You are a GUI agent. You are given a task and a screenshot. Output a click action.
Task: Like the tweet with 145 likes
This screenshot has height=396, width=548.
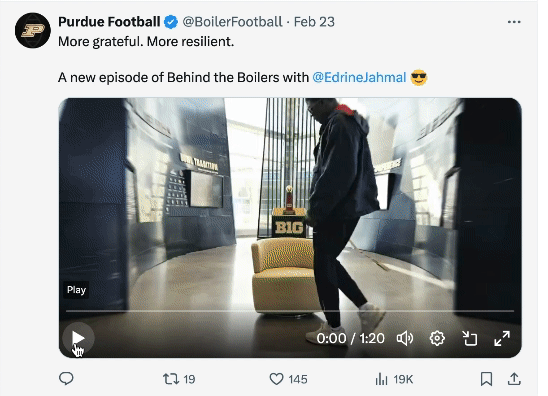point(288,379)
